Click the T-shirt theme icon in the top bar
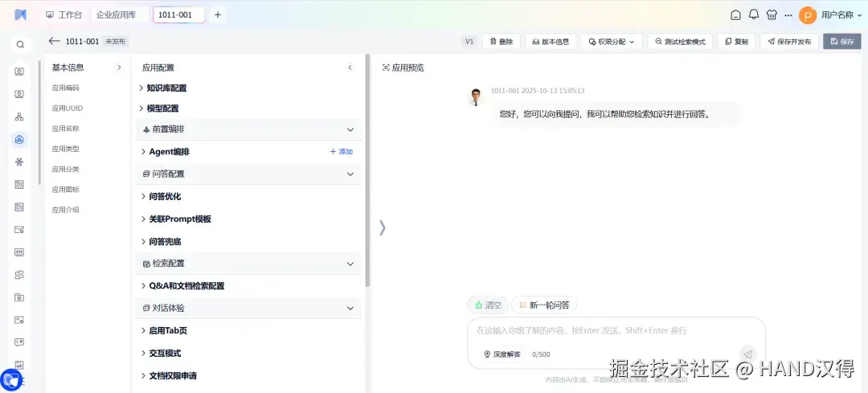This screenshot has height=393, width=868. tap(772, 15)
